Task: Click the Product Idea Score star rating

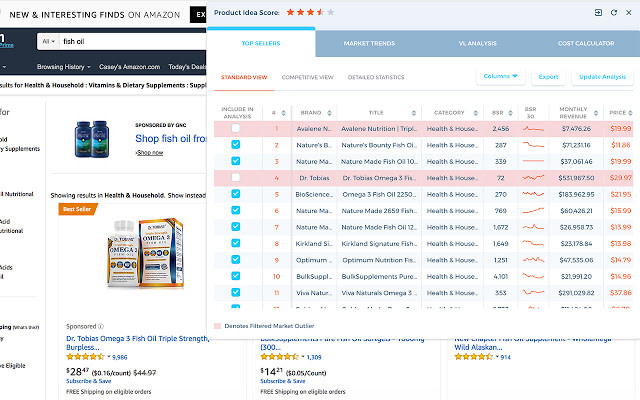Action: point(310,12)
